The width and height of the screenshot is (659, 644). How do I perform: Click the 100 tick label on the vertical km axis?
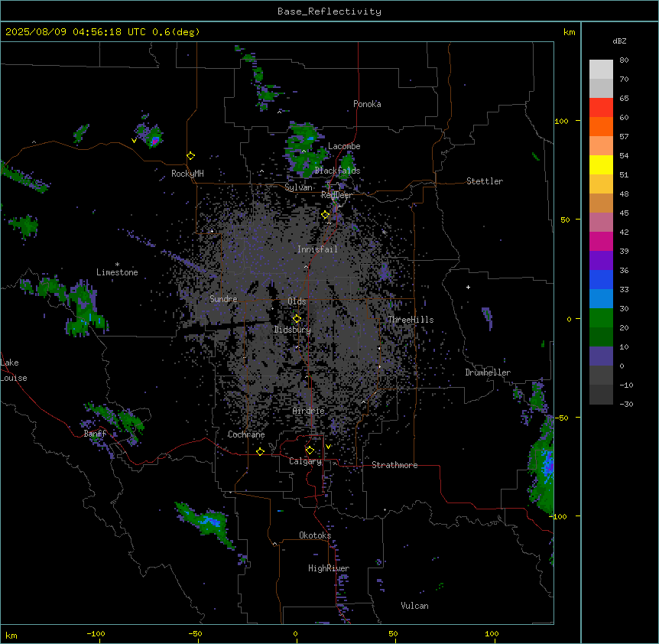click(x=561, y=121)
